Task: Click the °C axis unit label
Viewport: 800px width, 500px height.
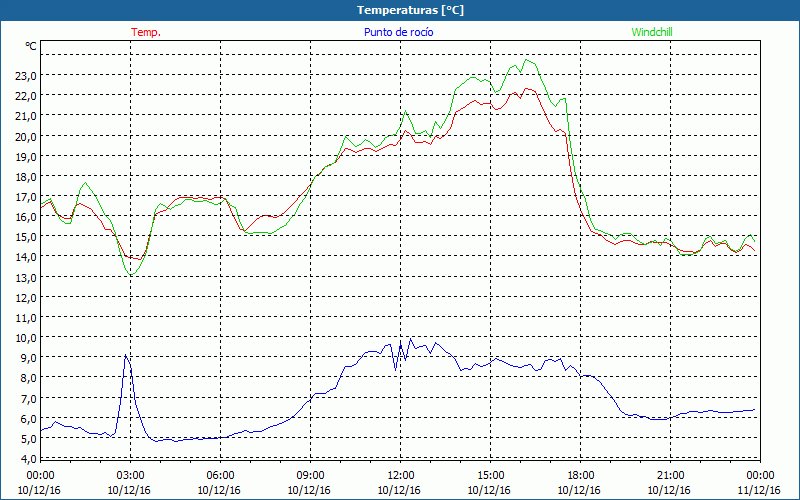Action: pyautogui.click(x=31, y=46)
